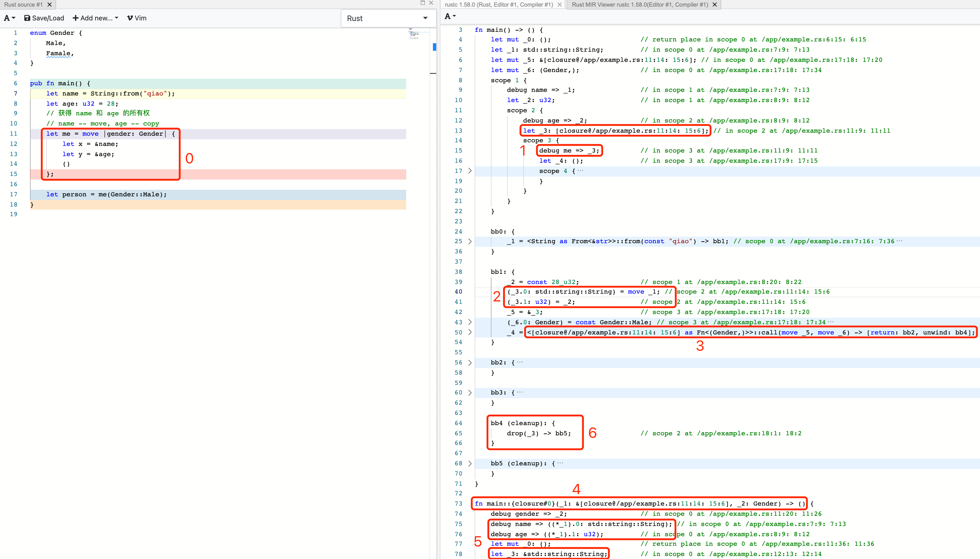Click '_2 = const 28_u32;' MIR statement
This screenshot has height=559, width=980.
pyautogui.click(x=543, y=282)
